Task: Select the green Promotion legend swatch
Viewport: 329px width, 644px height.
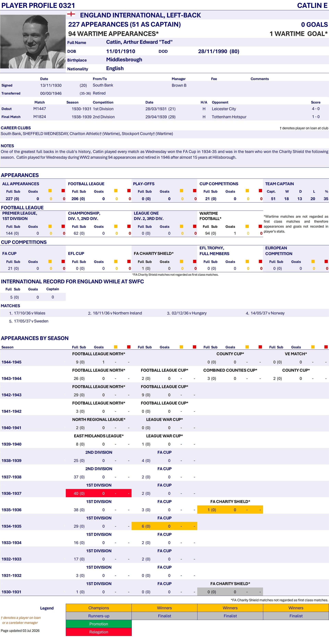Action: (99, 624)
